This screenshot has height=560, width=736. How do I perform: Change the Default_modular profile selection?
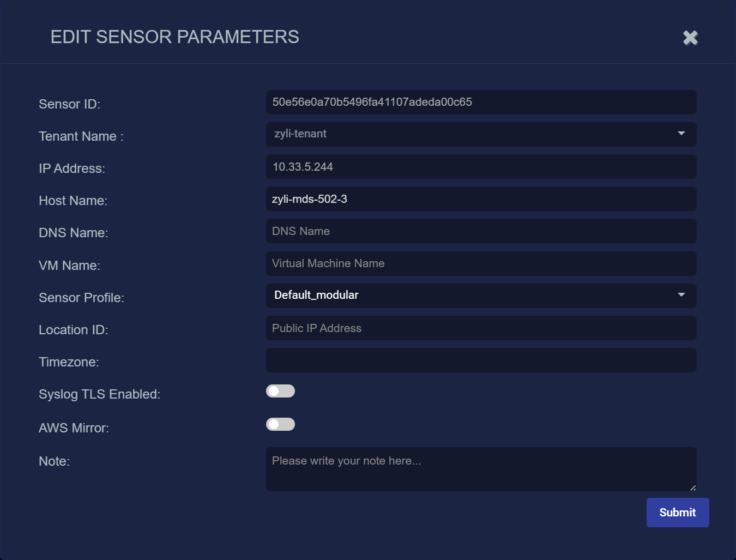[480, 296]
